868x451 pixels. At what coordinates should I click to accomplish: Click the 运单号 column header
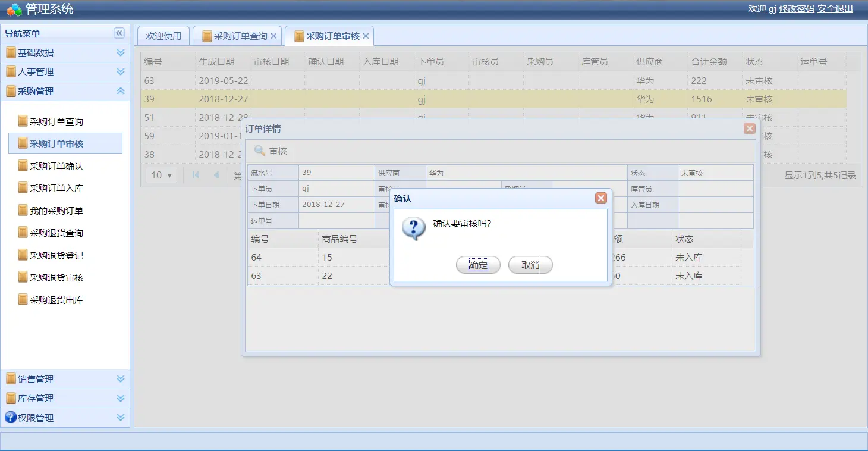pos(821,61)
